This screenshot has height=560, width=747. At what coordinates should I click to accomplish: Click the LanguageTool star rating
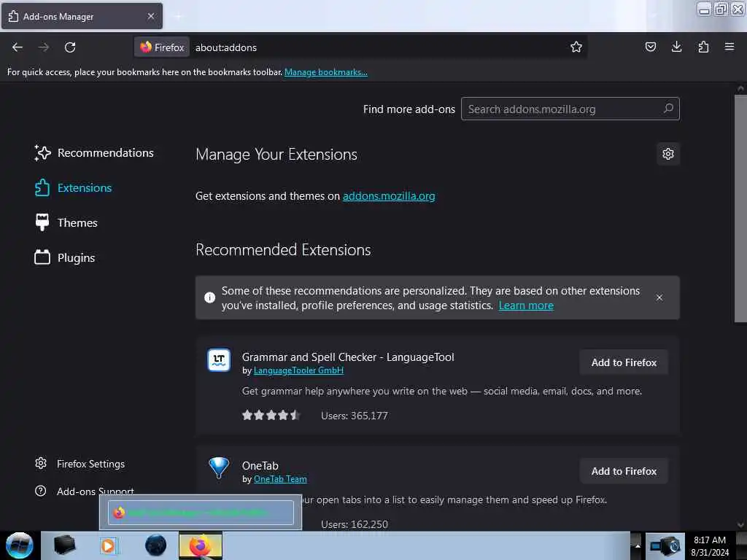tap(271, 415)
